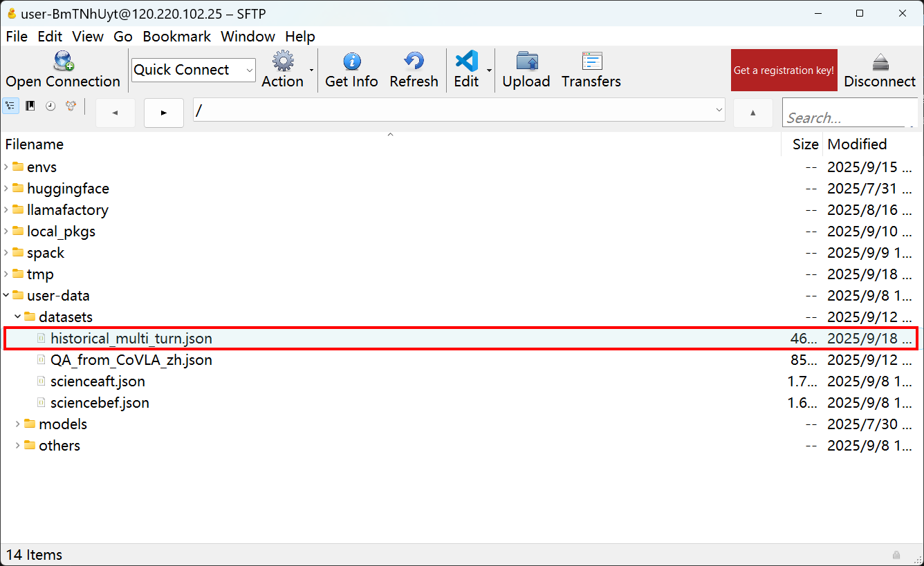Switch to the Bookmarks view
Screen dimensions: 924x566
pyautogui.click(x=30, y=106)
